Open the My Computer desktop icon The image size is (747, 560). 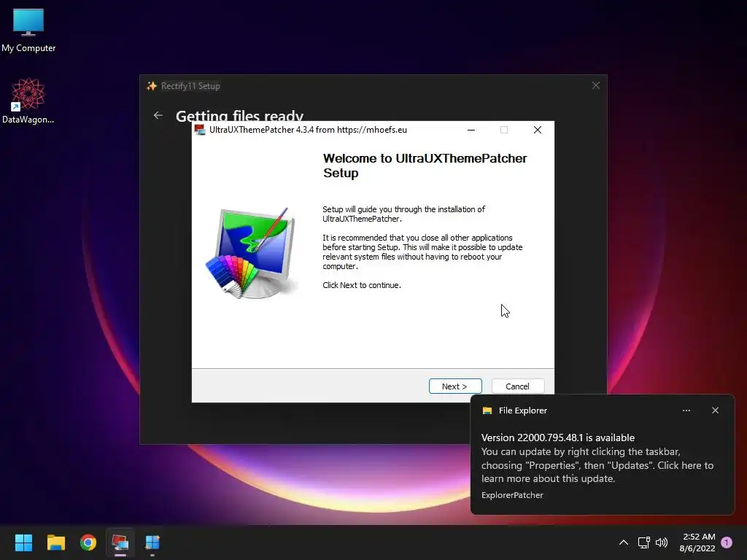tap(28, 31)
